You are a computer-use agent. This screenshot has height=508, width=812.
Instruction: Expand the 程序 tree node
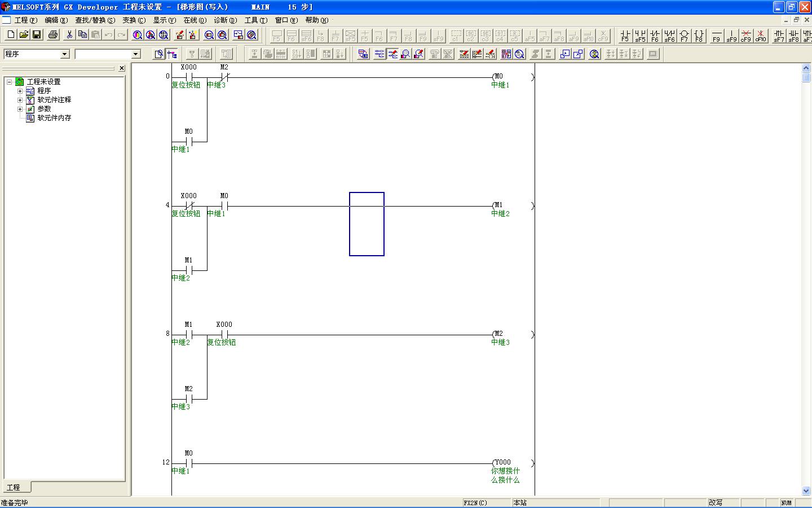pyautogui.click(x=20, y=91)
